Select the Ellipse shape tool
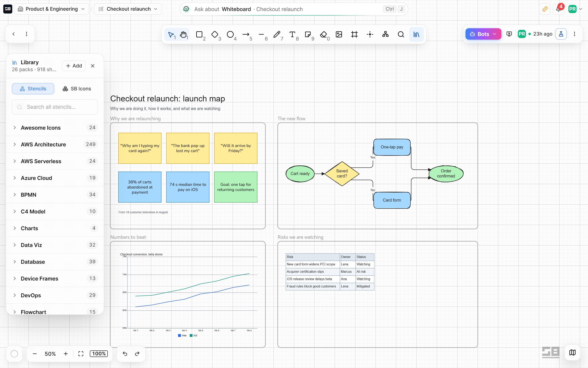588x368 pixels. point(230,35)
